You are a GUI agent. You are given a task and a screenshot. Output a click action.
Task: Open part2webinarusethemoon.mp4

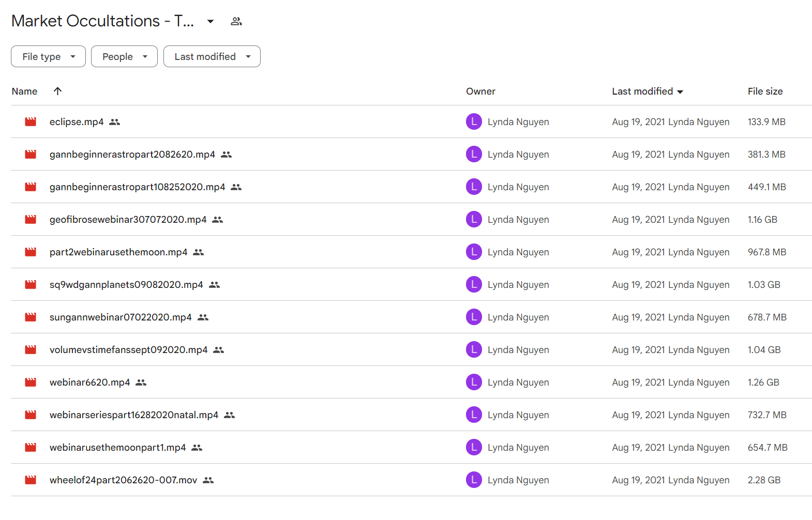click(118, 252)
